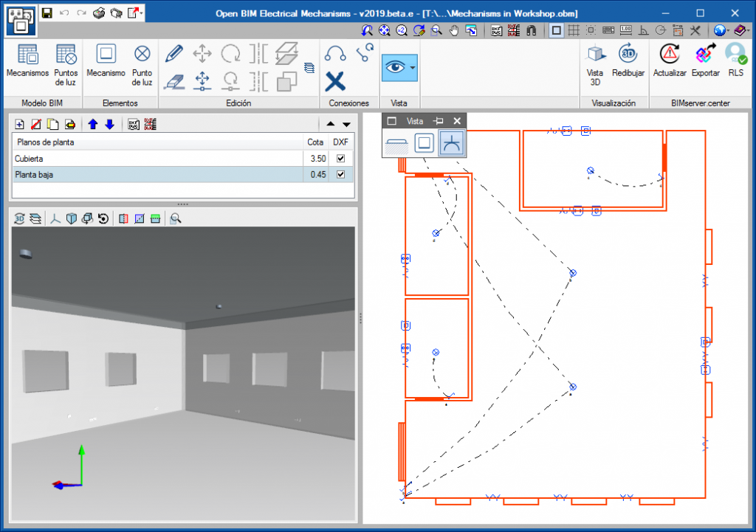
Task: Toggle DXF checkbox for Planta baja
Action: pyautogui.click(x=340, y=175)
